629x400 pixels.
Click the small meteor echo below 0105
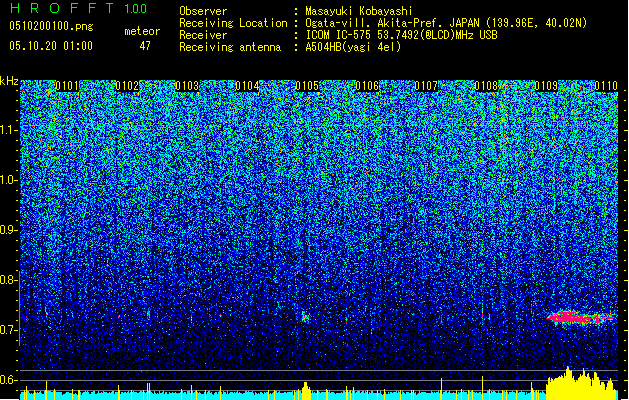(305, 317)
